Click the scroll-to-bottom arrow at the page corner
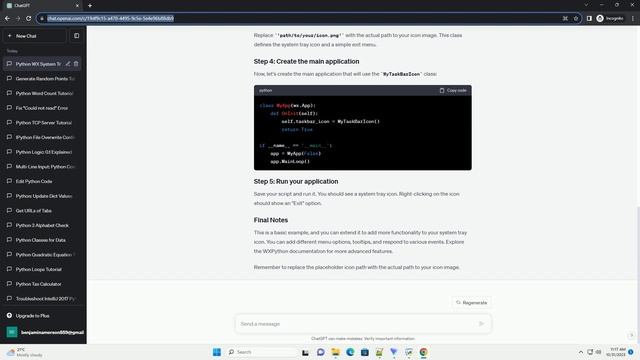The height and width of the screenshot is (360, 640). [x=631, y=335]
